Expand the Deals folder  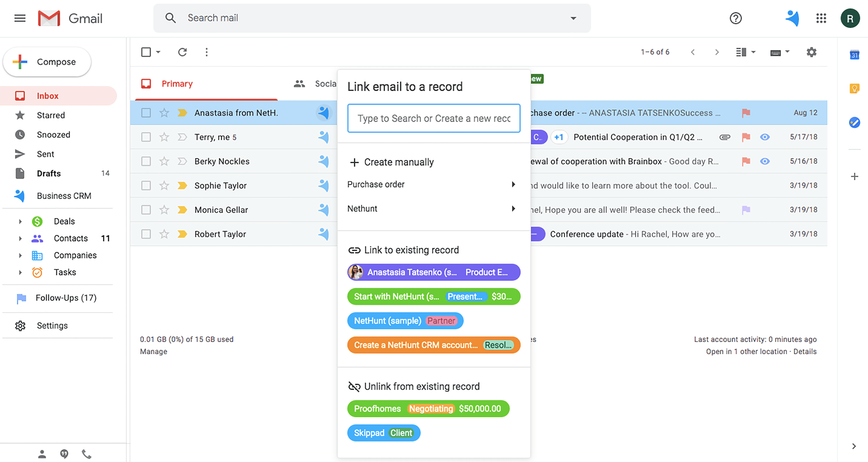click(x=20, y=221)
